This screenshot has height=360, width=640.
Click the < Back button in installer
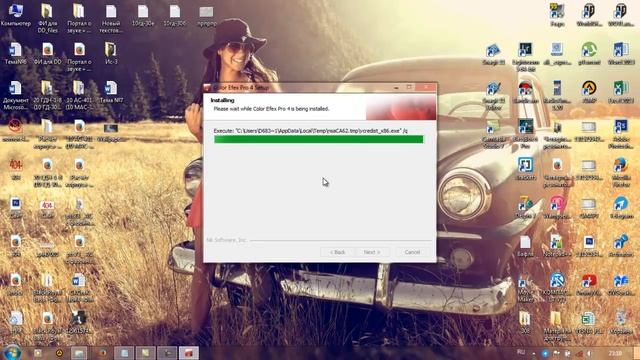pos(338,252)
